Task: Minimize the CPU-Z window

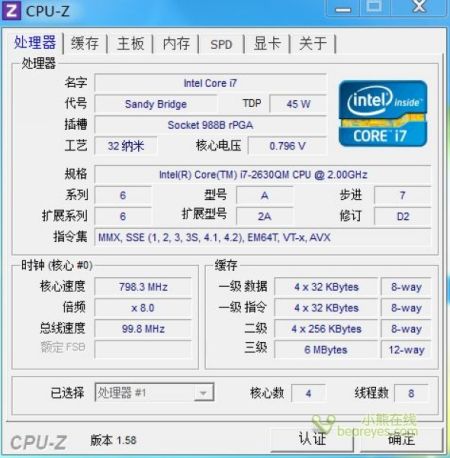Action: click(x=343, y=8)
